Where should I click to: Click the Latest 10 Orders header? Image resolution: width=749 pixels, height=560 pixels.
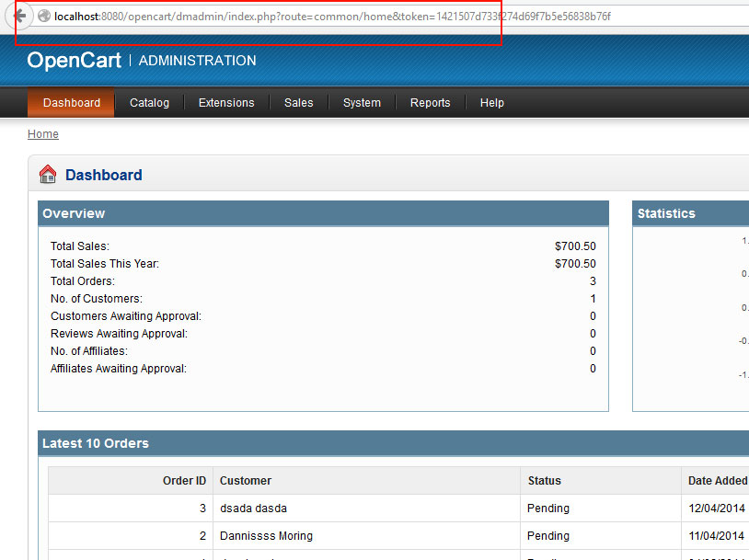pos(394,443)
